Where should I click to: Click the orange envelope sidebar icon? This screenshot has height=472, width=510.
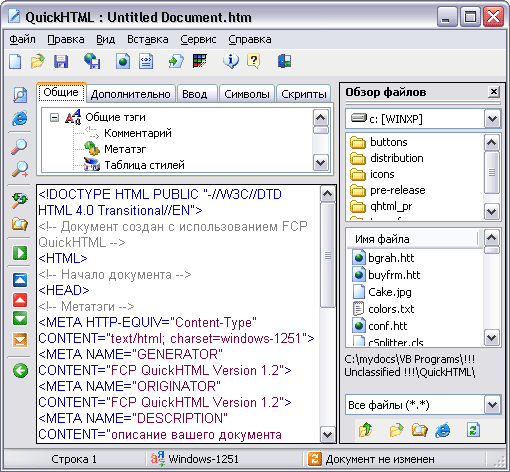20,340
